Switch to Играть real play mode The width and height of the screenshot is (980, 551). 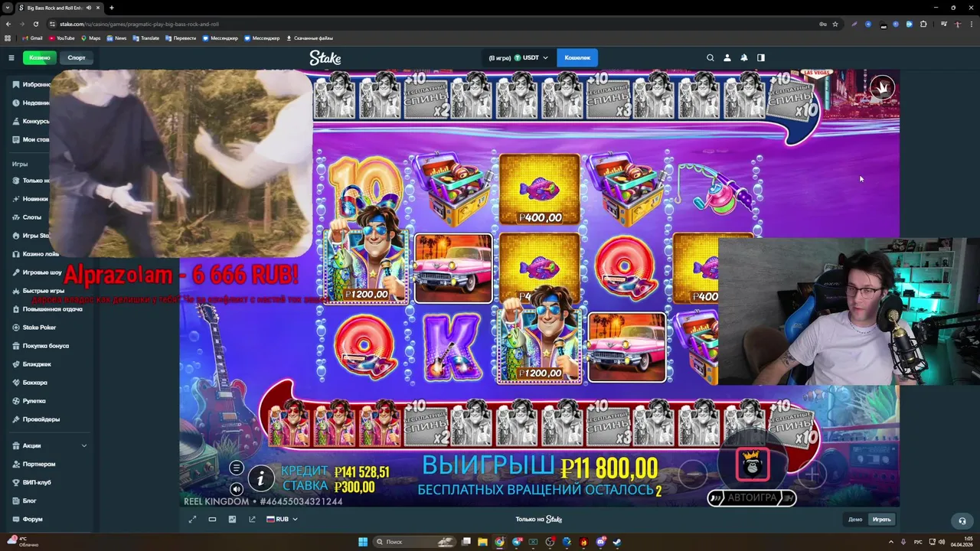point(882,520)
